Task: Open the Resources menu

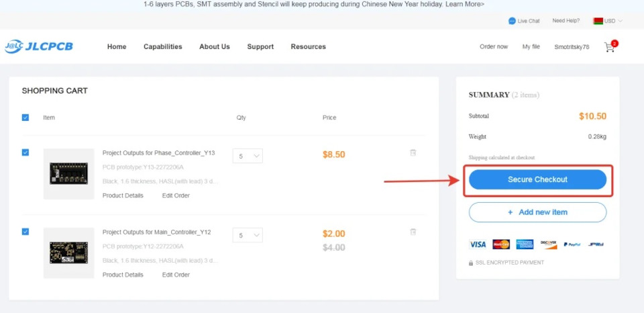Action: (x=308, y=46)
